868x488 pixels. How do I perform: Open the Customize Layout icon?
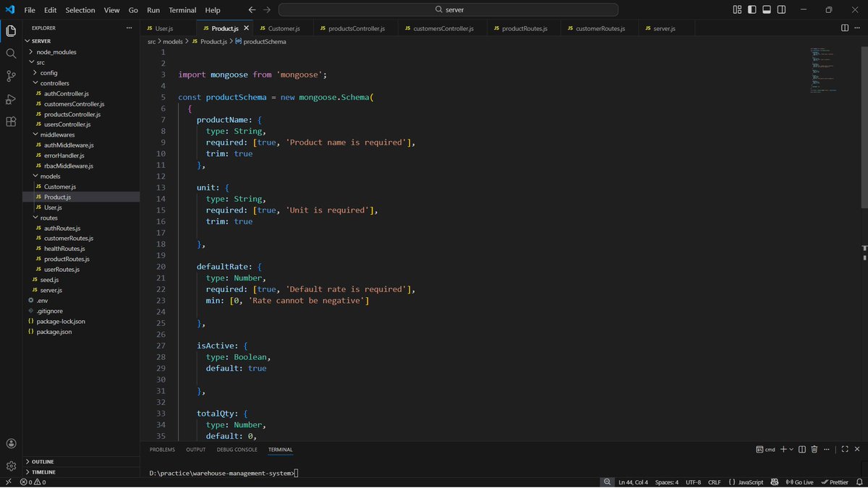click(737, 9)
